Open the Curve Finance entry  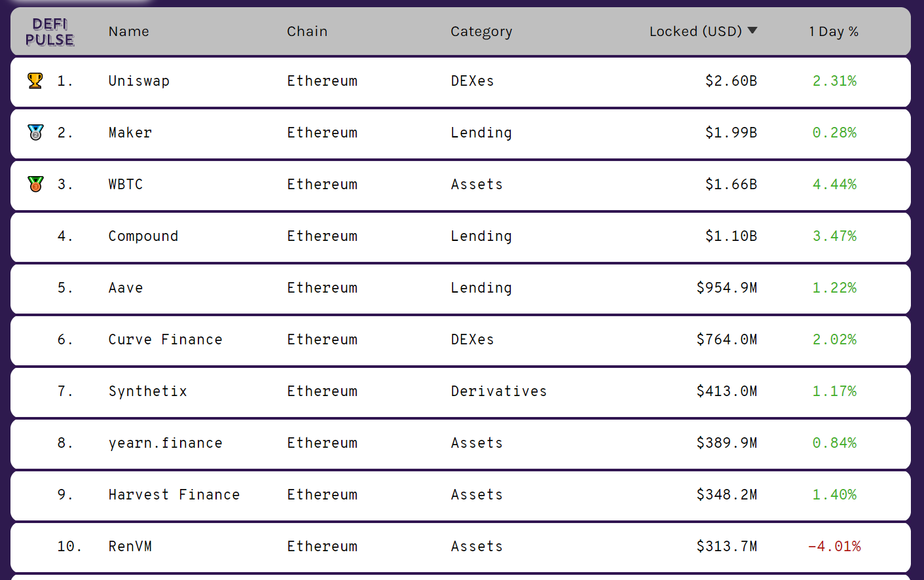click(x=165, y=339)
